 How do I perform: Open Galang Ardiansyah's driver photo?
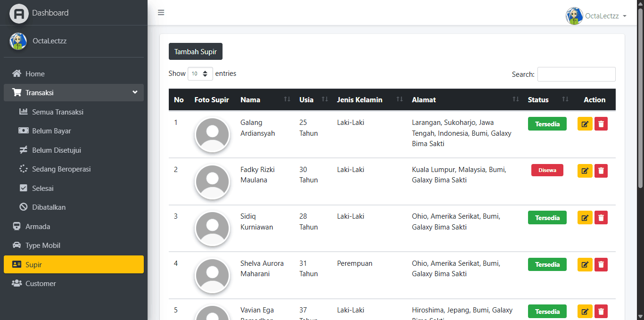(x=213, y=135)
